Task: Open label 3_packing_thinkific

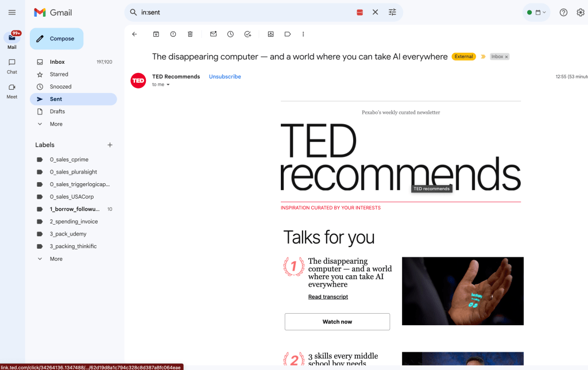Action: click(x=73, y=246)
